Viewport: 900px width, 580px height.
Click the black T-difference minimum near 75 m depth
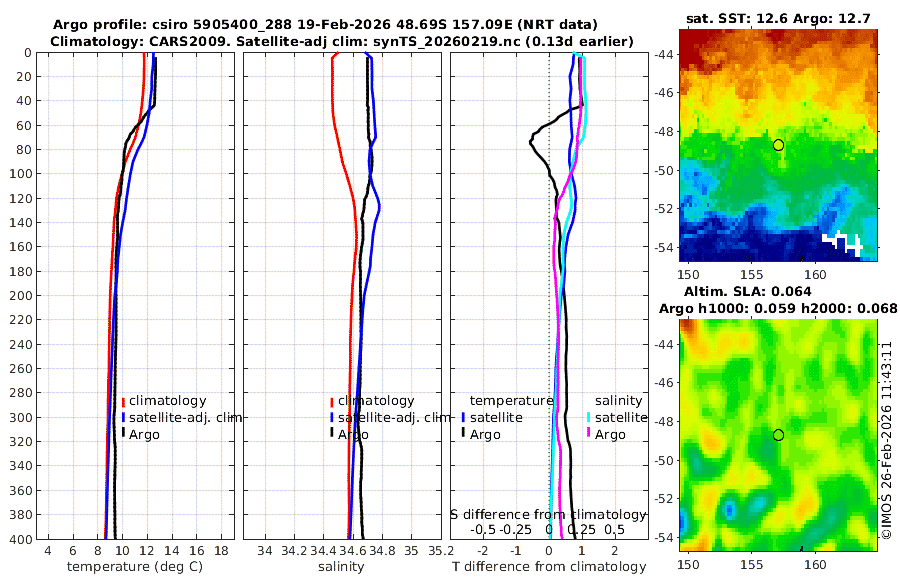(532, 142)
